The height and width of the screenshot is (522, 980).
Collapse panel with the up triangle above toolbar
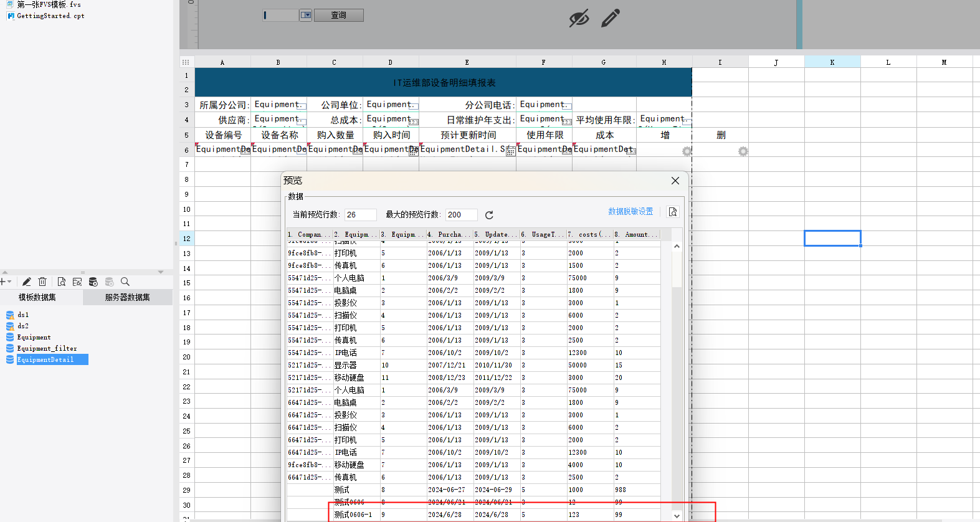[x=5, y=272]
